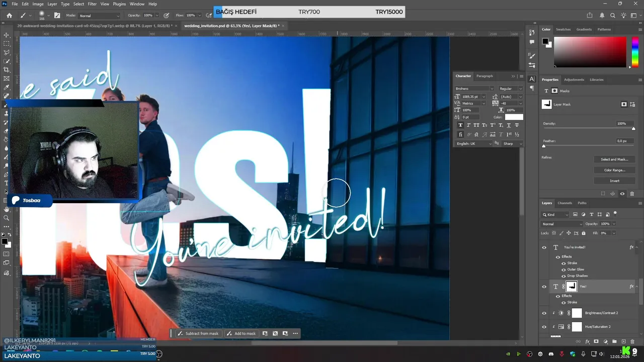Click the Faux Italic icon
Viewport: 644px width, 362px height.
[468, 125]
